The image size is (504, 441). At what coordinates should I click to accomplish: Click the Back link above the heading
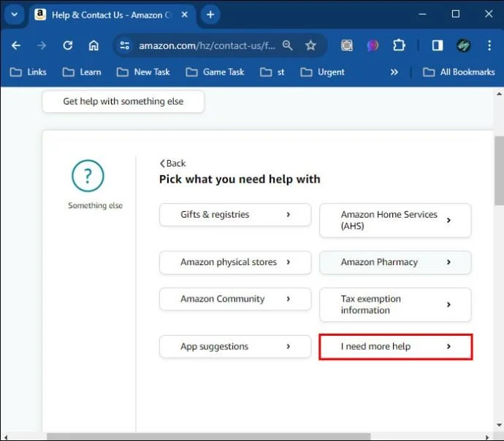[x=173, y=164]
